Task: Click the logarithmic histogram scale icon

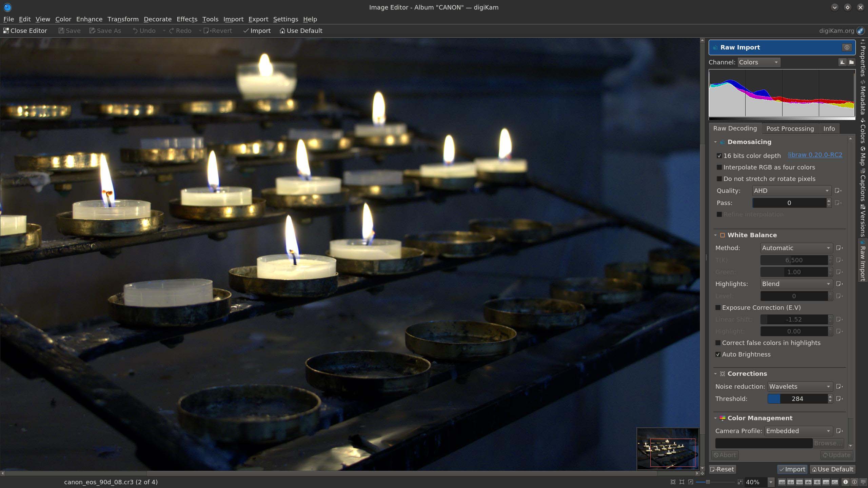Action: [851, 62]
